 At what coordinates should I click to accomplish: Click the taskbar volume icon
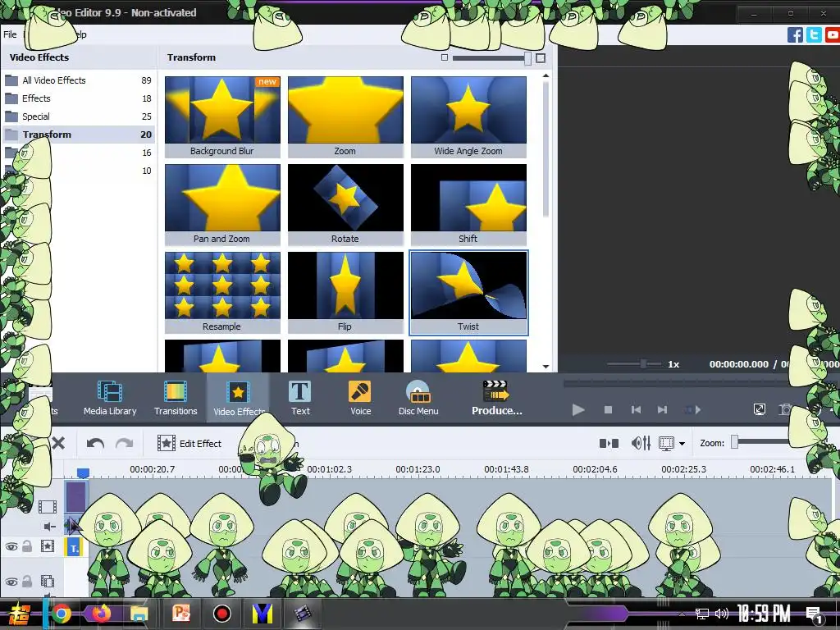(x=722, y=614)
